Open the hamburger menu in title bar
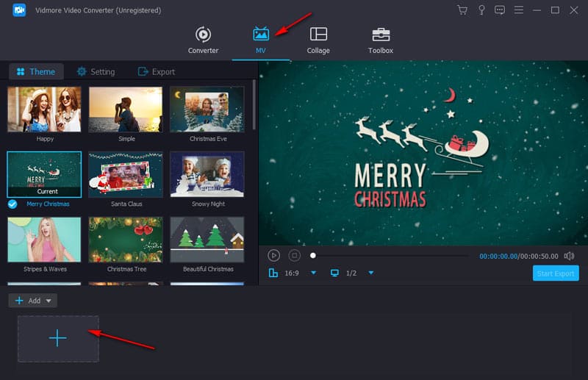This screenshot has height=380, width=588. (x=519, y=10)
